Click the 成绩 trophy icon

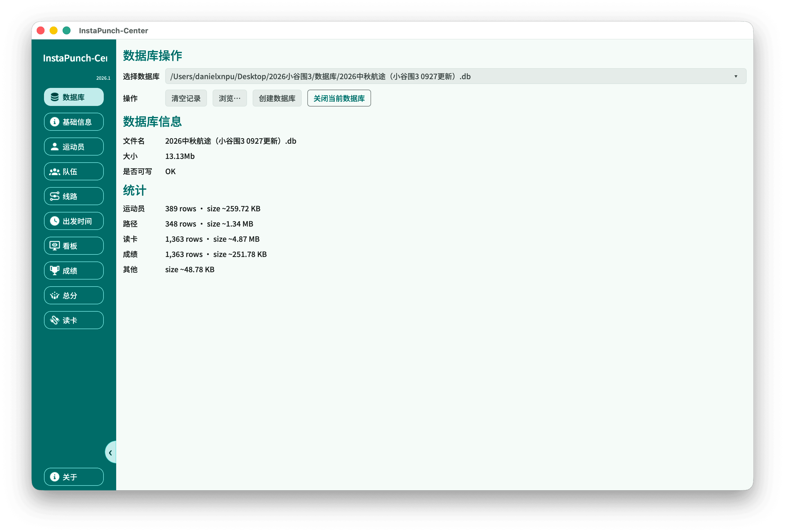[x=54, y=271]
